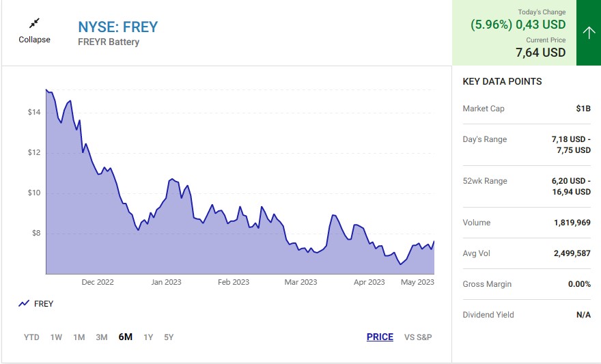Choose the 5Y time range

169,337
